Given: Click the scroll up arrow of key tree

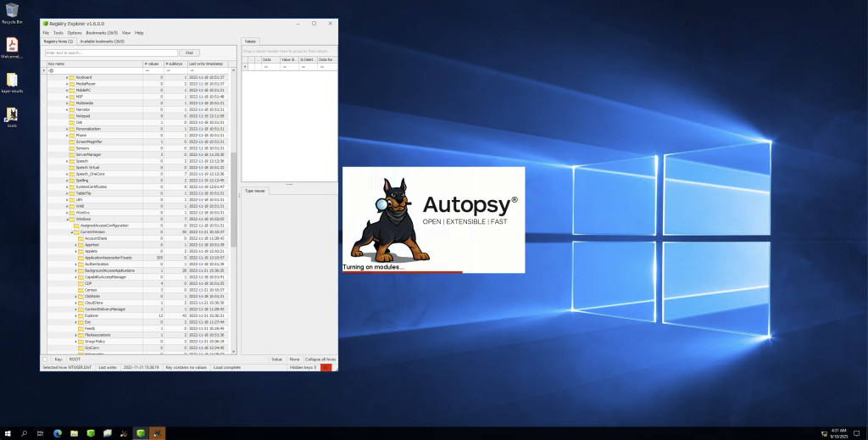Looking at the screenshot, I should pyautogui.click(x=234, y=70).
